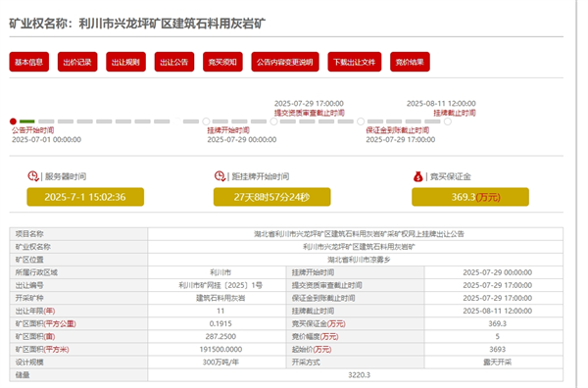Click area value 191500.0000
The image size is (588, 388).
[220, 349]
